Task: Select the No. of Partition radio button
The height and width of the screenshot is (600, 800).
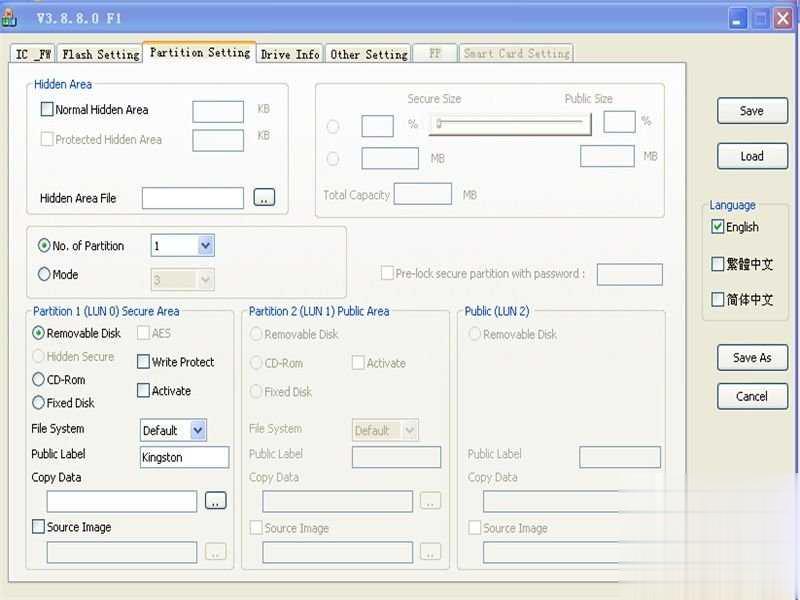Action: pyautogui.click(x=44, y=245)
